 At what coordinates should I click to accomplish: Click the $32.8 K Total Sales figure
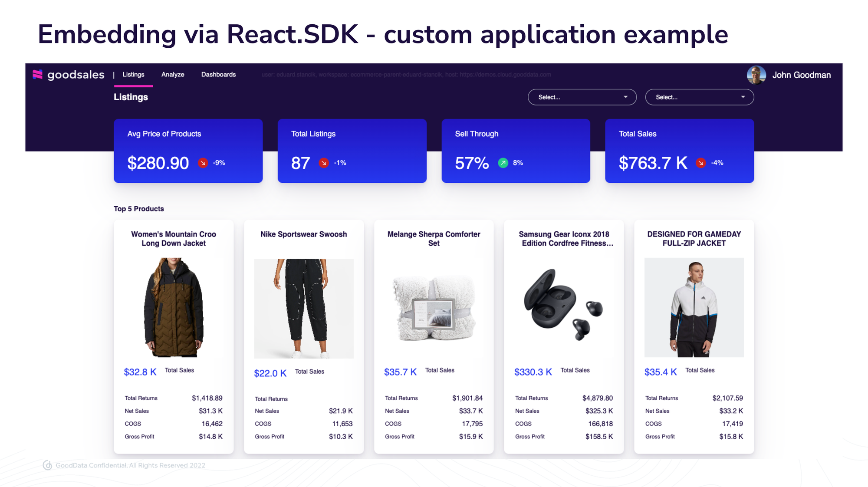click(140, 372)
